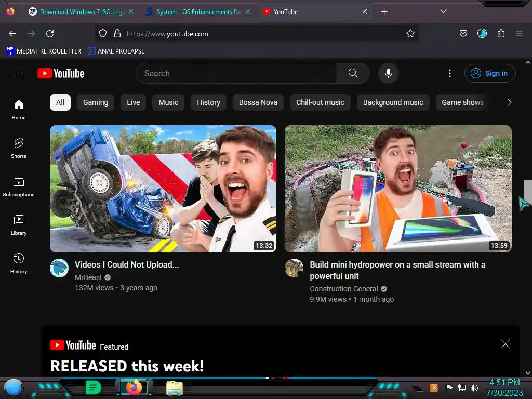Bookmark this page with the star icon
The height and width of the screenshot is (399, 532).
410,34
